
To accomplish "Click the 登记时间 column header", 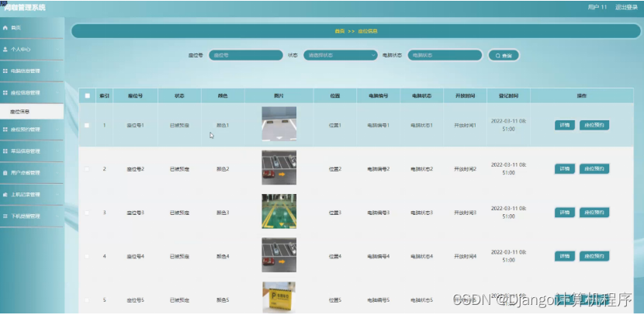I will (508, 95).
